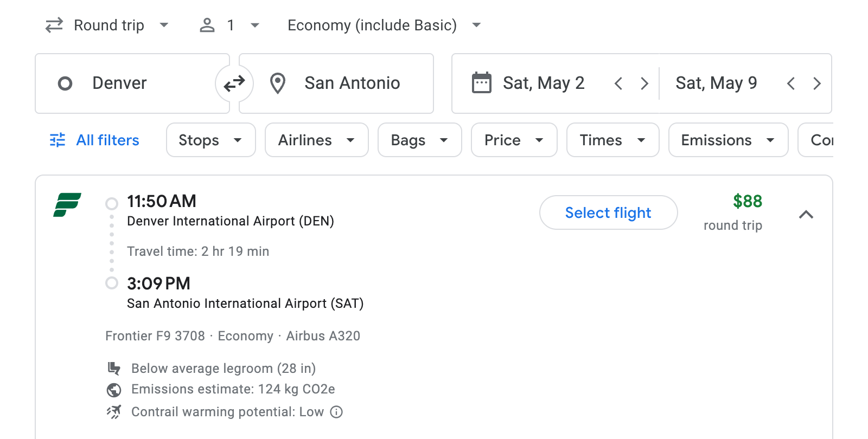
Task: Click the swap origin and destination arrows icon
Action: tap(234, 83)
